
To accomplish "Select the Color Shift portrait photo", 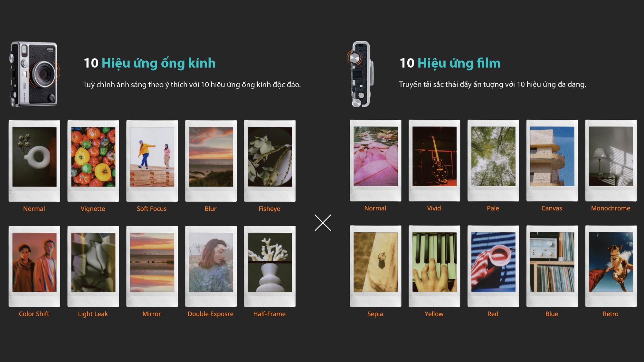I will click(34, 266).
